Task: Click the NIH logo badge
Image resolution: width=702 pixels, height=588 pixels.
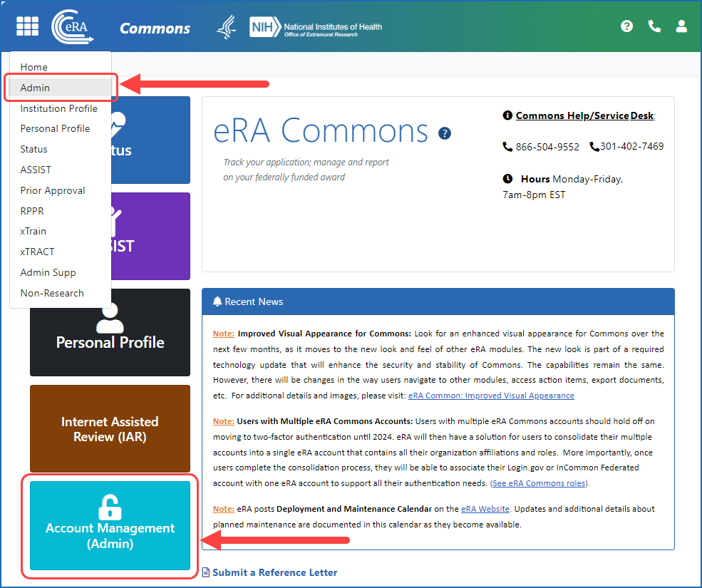Action: pos(265,27)
